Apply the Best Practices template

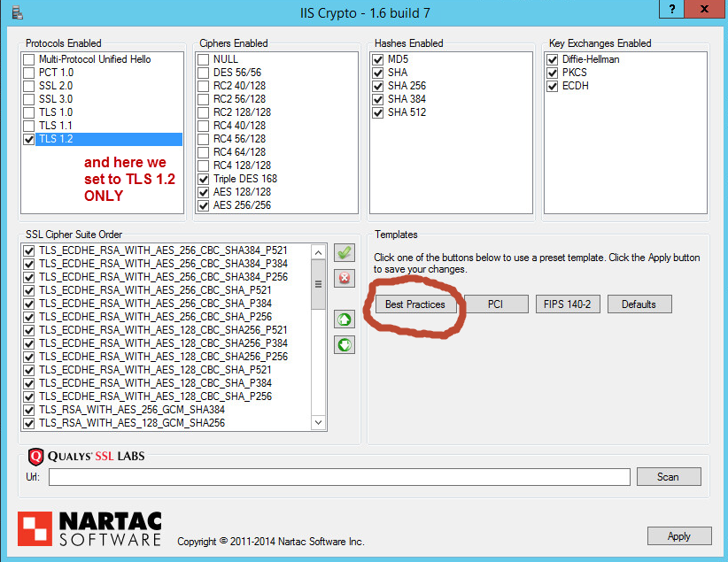coord(415,304)
